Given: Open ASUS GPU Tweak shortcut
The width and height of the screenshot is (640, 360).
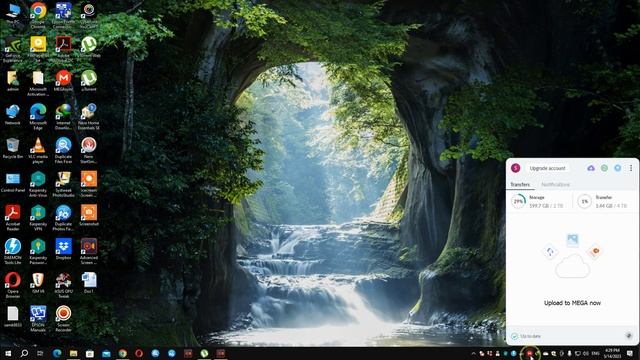Looking at the screenshot, I should point(63,286).
